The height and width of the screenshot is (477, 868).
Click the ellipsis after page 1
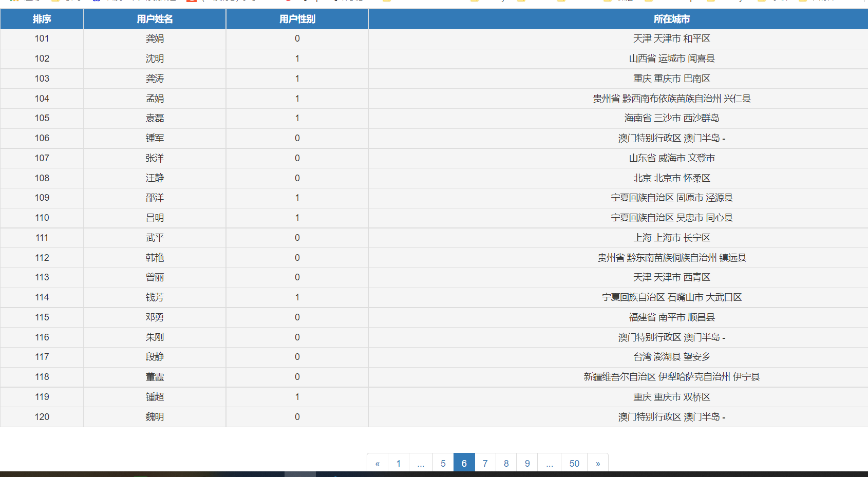click(421, 463)
